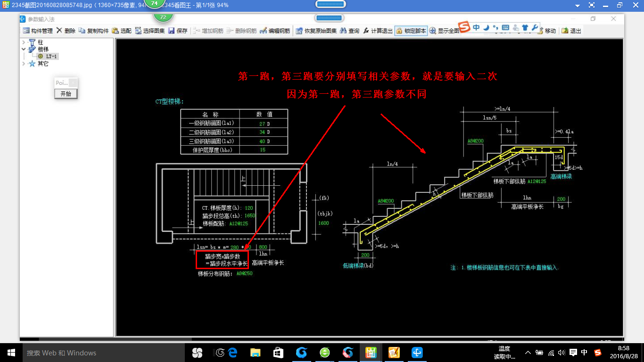Open Microsoft Edge from taskbar
The width and height of the screenshot is (644, 362).
pos(232,353)
